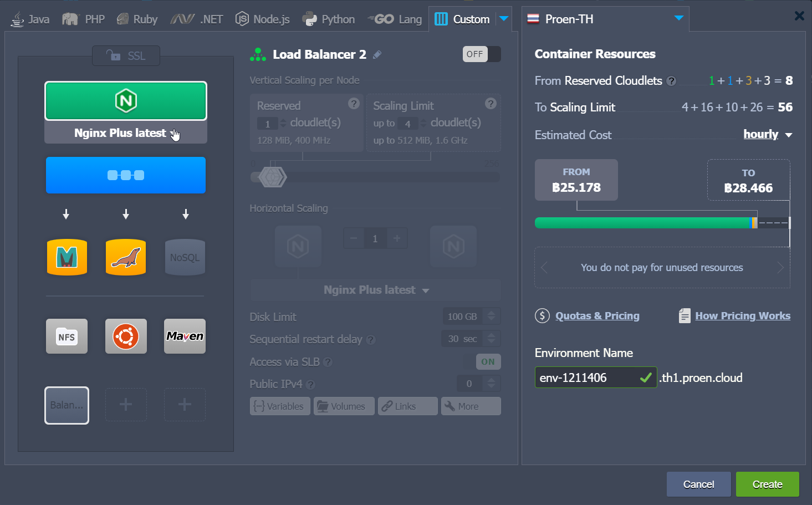Image resolution: width=812 pixels, height=505 pixels.
Task: Click the Create button
Action: pyautogui.click(x=768, y=484)
